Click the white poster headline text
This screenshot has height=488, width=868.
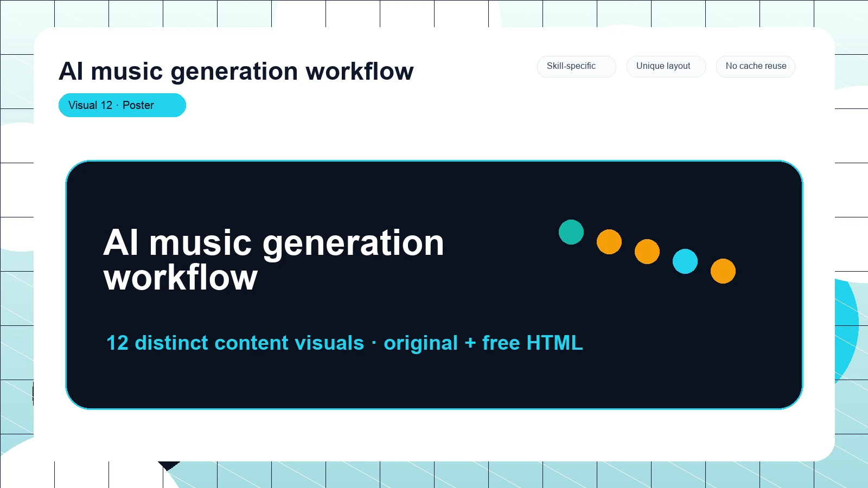(273, 260)
